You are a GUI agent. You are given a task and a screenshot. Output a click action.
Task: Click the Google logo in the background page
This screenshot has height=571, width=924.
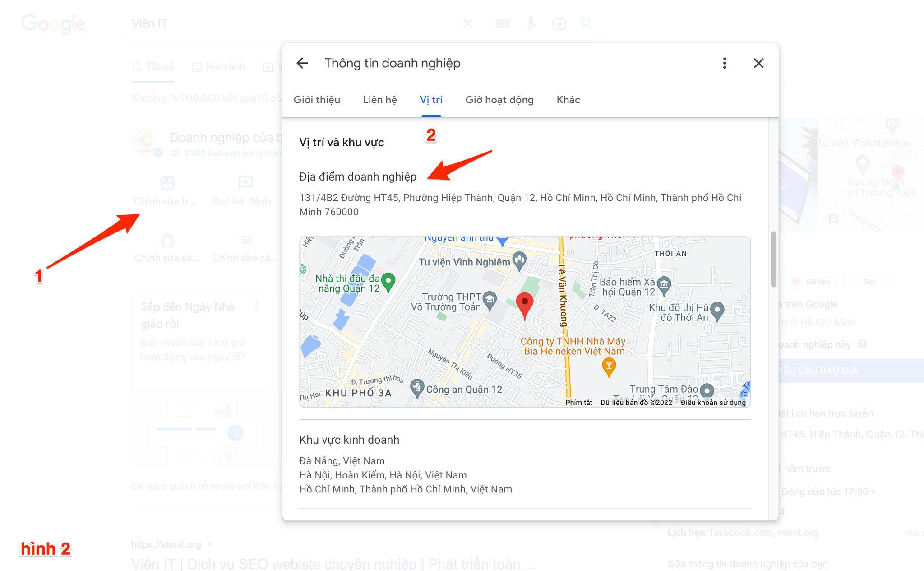coord(53,23)
